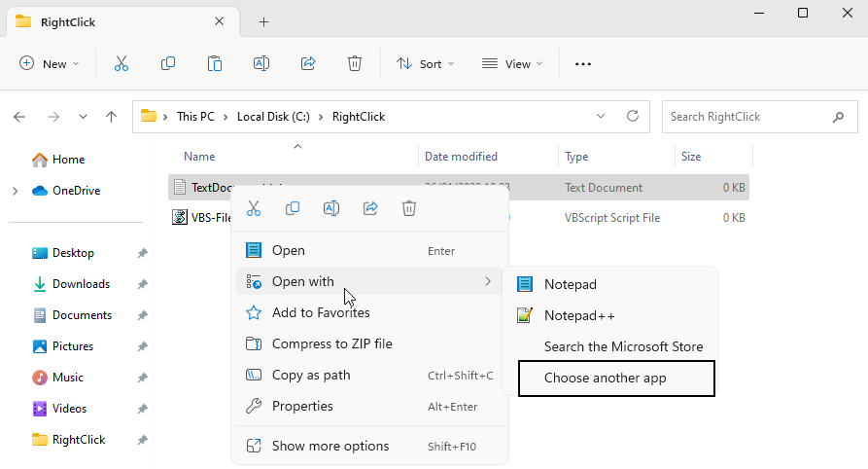Image resolution: width=868 pixels, height=469 pixels.
Task: Expand the OneDrive tree node
Action: coord(16,191)
